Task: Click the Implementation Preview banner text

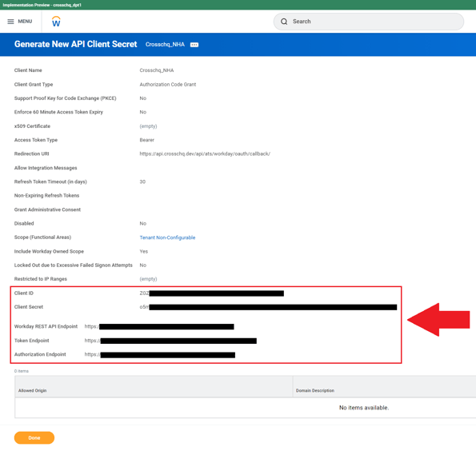Action: pyautogui.click(x=42, y=5)
